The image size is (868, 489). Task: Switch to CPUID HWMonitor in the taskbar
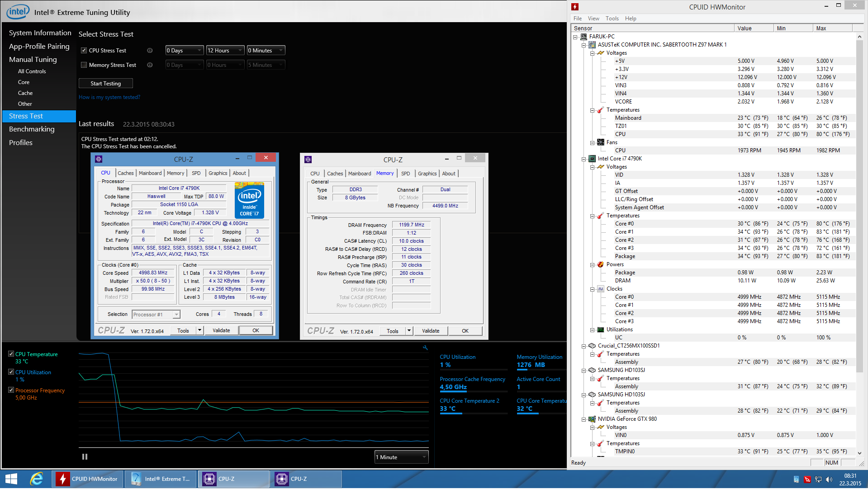pos(88,479)
